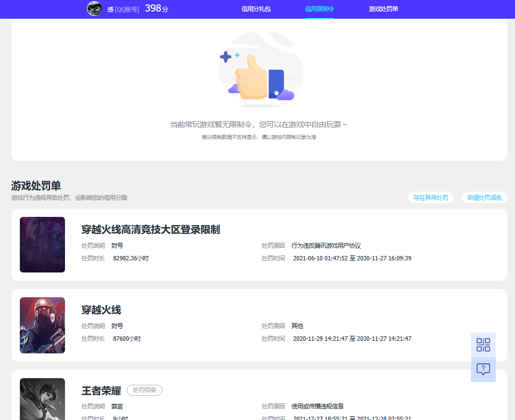
Task: Click the 禁言 penalty description
Action: click(117, 406)
